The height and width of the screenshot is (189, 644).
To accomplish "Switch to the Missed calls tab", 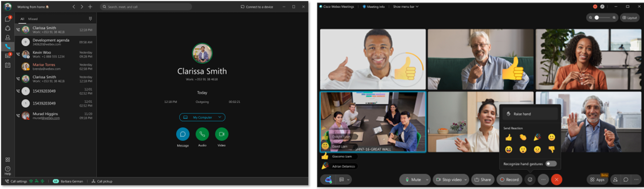I will [33, 19].
